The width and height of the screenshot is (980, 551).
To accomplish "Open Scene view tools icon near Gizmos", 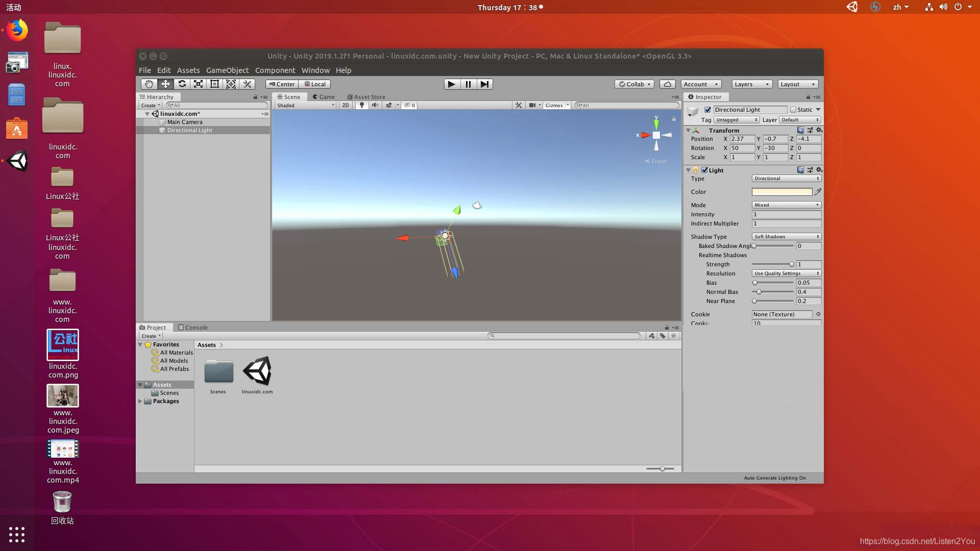I will tap(519, 105).
